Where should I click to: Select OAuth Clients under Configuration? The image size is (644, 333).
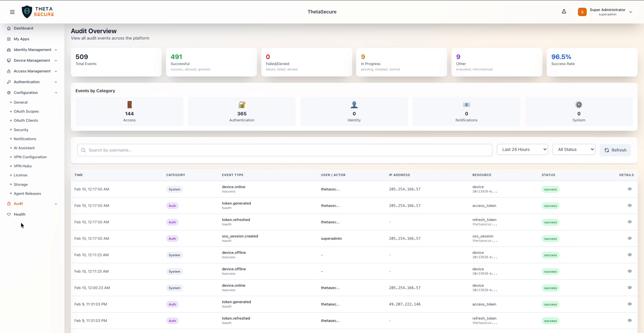click(25, 120)
